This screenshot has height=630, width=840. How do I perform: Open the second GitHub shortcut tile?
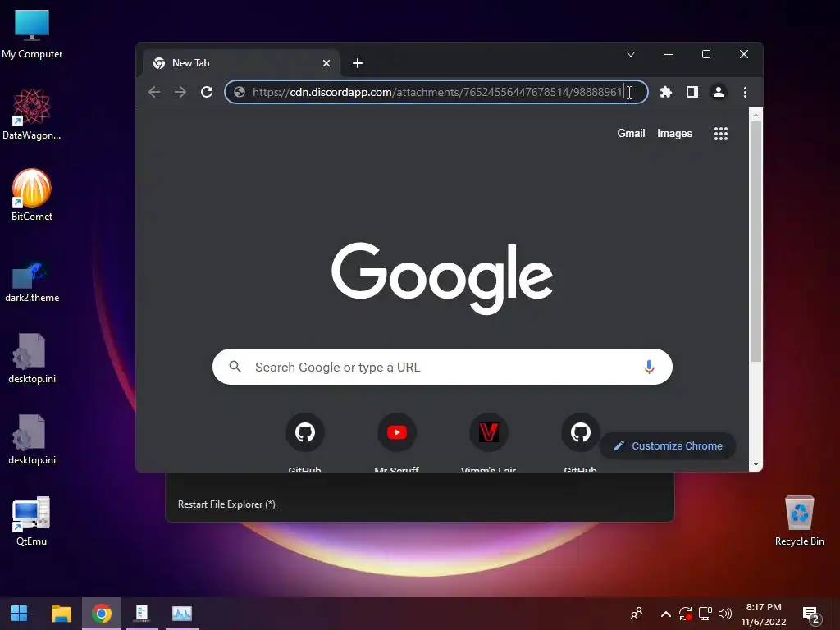[x=581, y=432]
